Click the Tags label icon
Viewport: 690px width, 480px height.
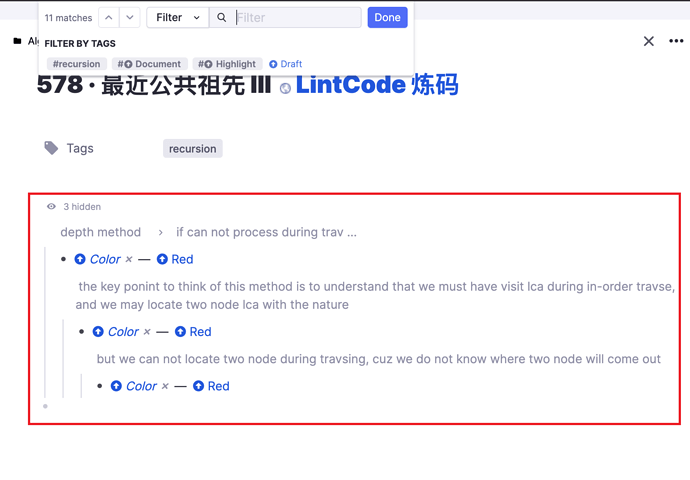click(x=51, y=148)
